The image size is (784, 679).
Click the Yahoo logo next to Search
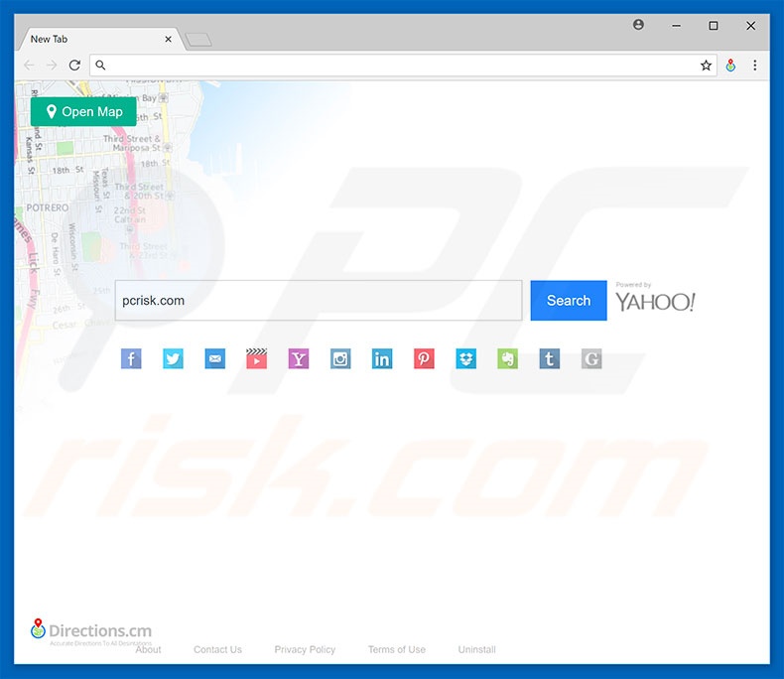point(655,302)
